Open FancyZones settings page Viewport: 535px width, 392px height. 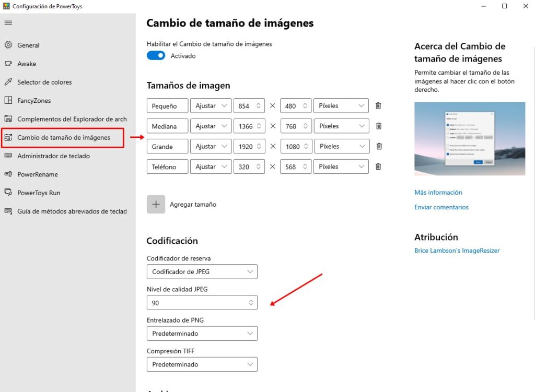(34, 100)
